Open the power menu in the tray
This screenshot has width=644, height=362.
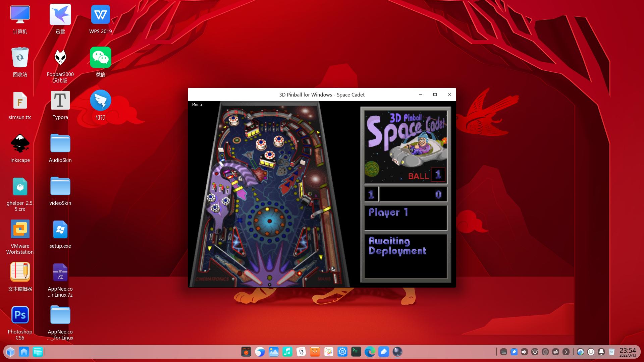[591, 352]
